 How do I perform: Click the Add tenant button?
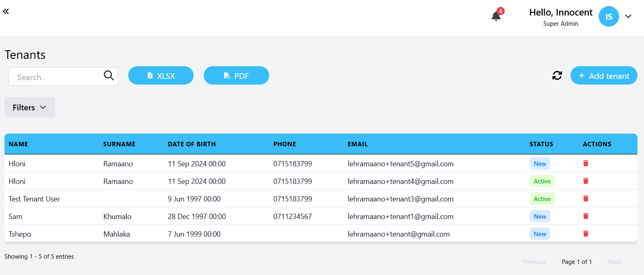(604, 76)
